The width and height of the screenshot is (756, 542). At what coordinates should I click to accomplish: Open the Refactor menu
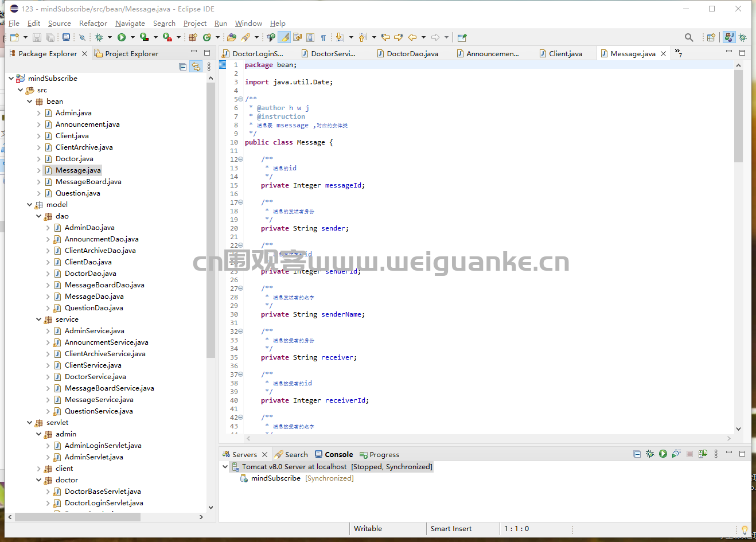[93, 23]
